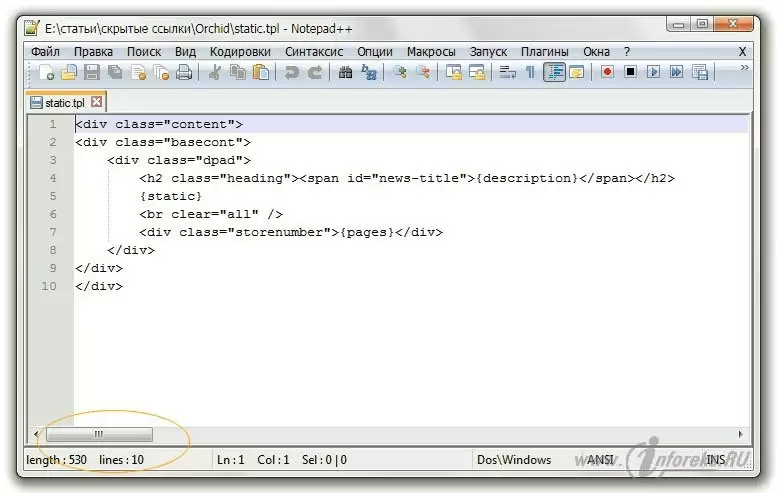778x493 pixels.
Task: Start macro recording with red record button
Action: click(607, 72)
